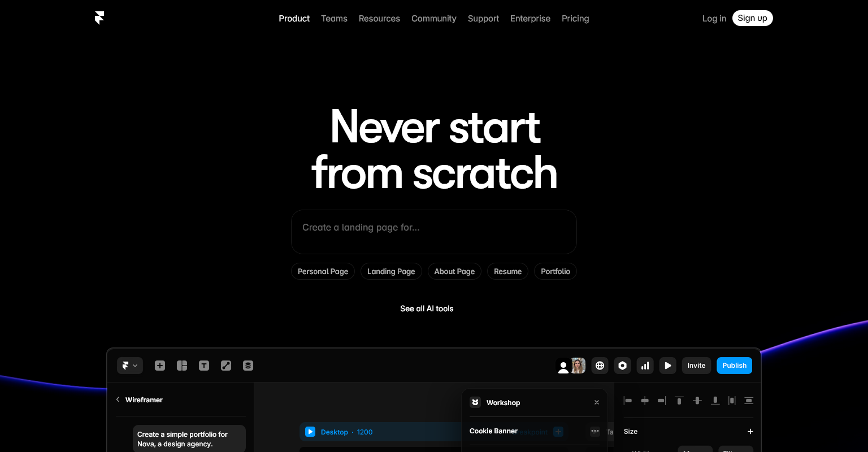Image resolution: width=868 pixels, height=452 pixels.
Task: Click the Publish button
Action: pyautogui.click(x=735, y=366)
